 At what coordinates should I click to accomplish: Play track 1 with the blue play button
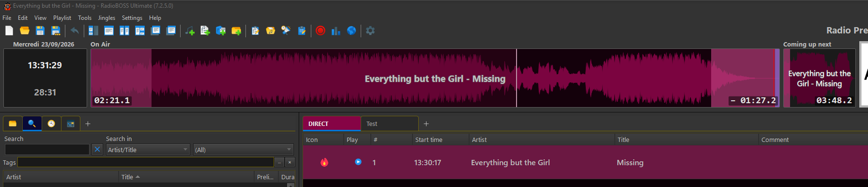click(x=358, y=162)
